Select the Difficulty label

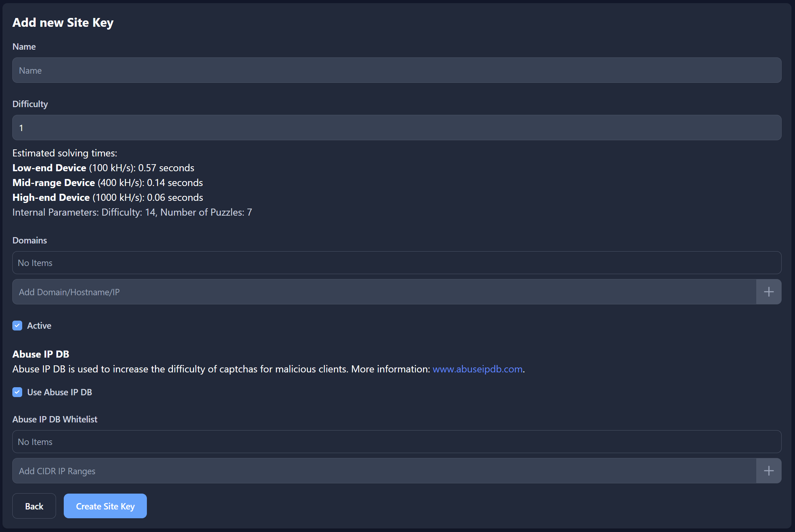(30, 104)
